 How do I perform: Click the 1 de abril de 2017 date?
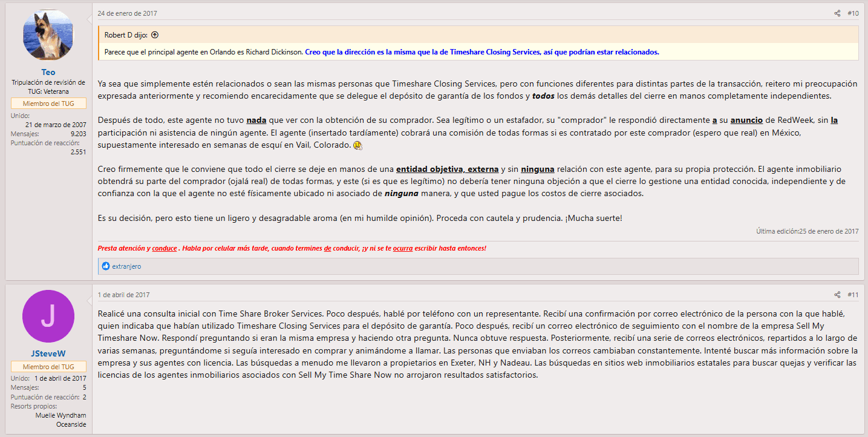tap(123, 295)
